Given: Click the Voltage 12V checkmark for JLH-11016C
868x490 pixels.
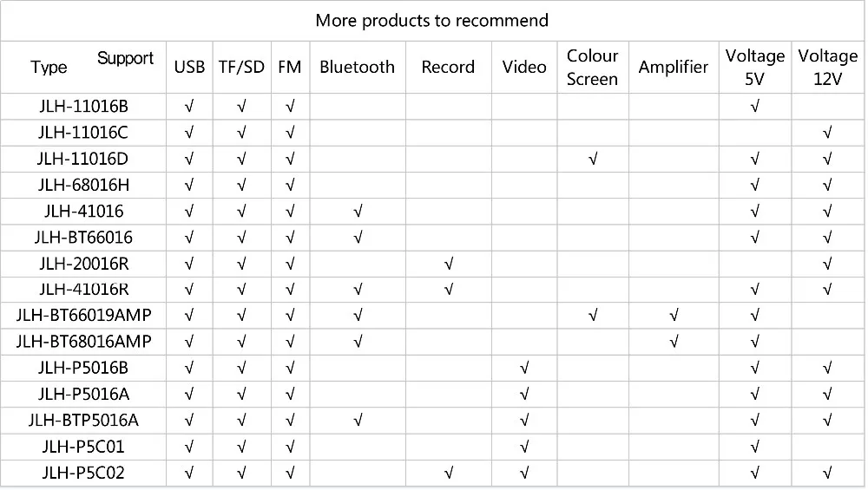Looking at the screenshot, I should [x=827, y=134].
